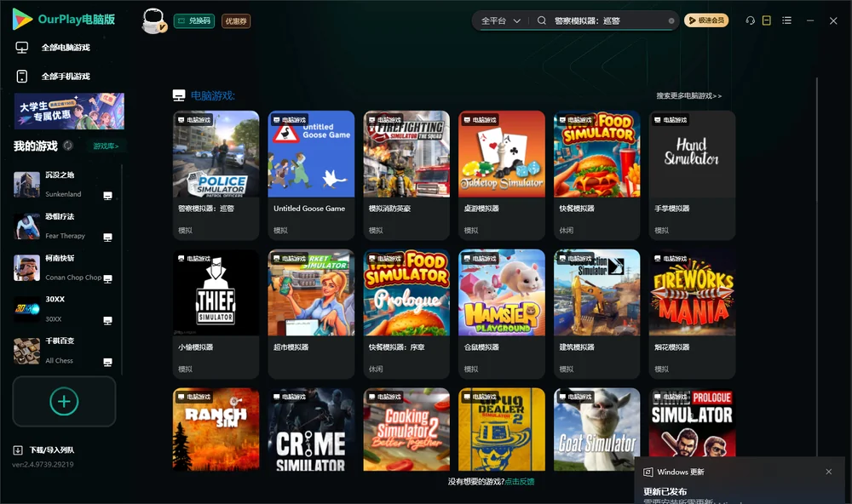This screenshot has height=504, width=852.
Task: Add a game with the plus button
Action: point(64,401)
